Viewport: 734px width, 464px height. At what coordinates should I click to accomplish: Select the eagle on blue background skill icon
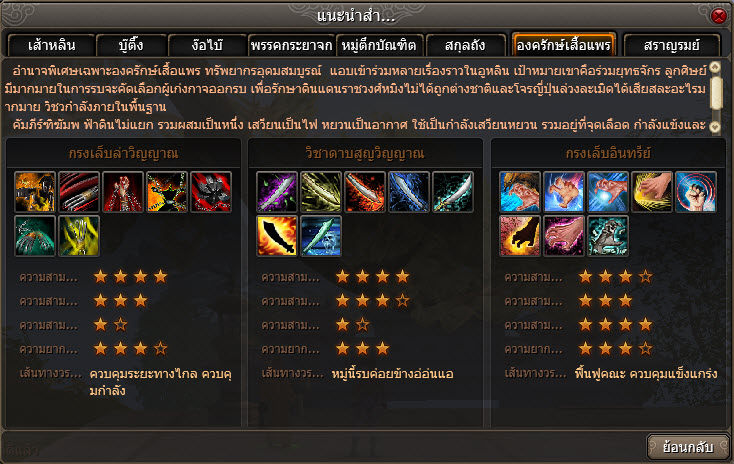click(x=520, y=191)
